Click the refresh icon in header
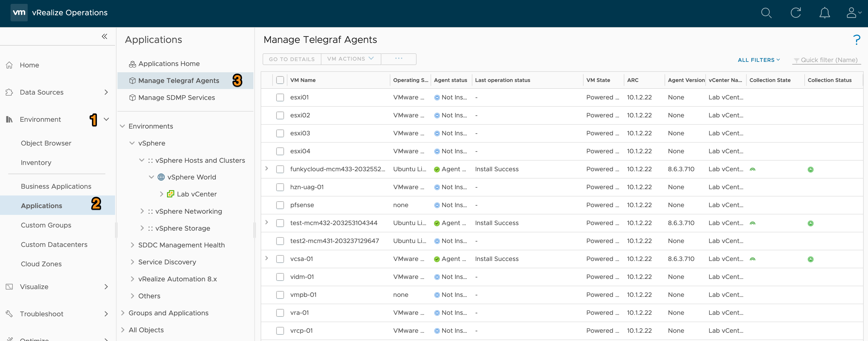868x341 pixels. point(796,13)
